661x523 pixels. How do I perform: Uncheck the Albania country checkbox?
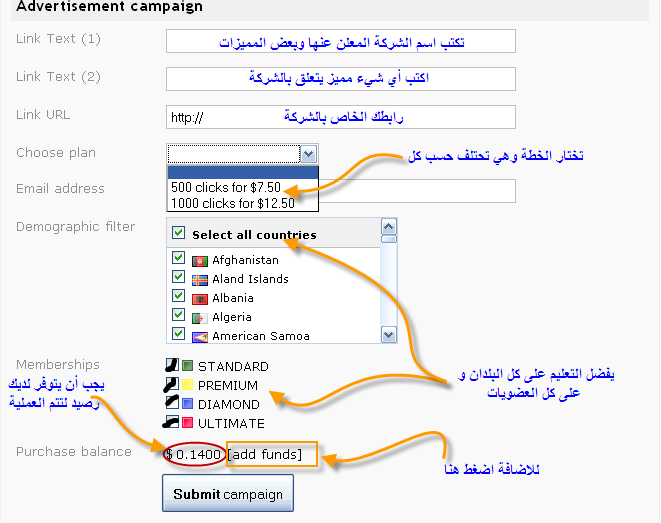pos(179,297)
